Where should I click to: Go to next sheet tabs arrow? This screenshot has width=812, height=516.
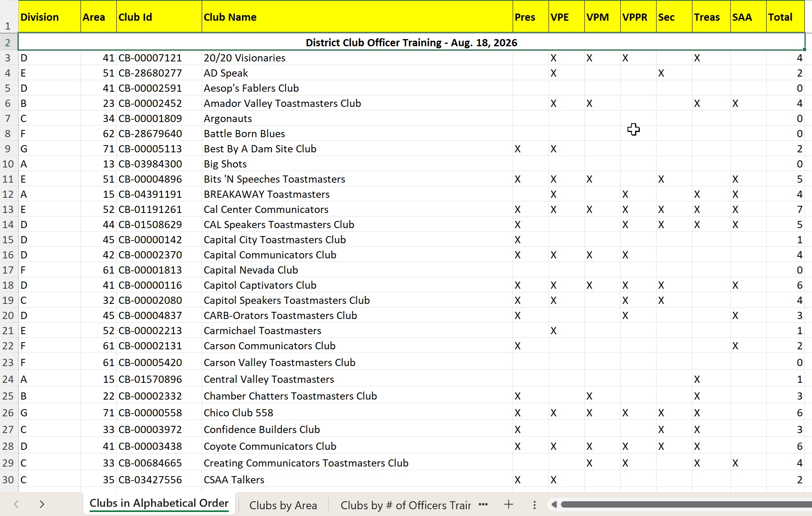tap(42, 504)
